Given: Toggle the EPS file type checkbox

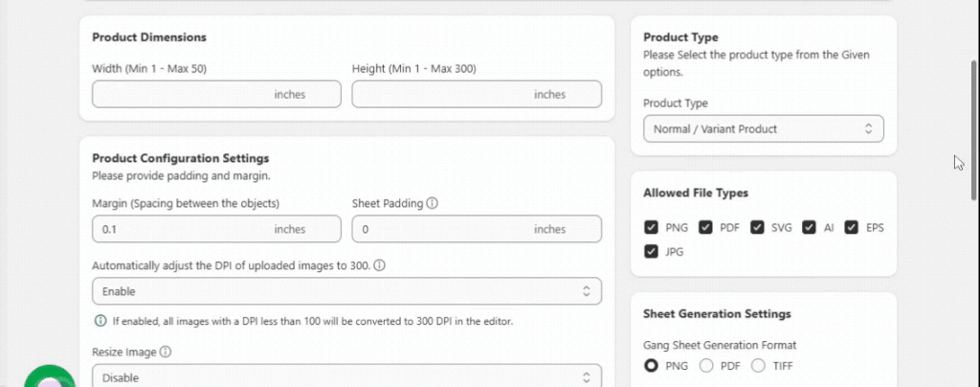Looking at the screenshot, I should tap(852, 228).
